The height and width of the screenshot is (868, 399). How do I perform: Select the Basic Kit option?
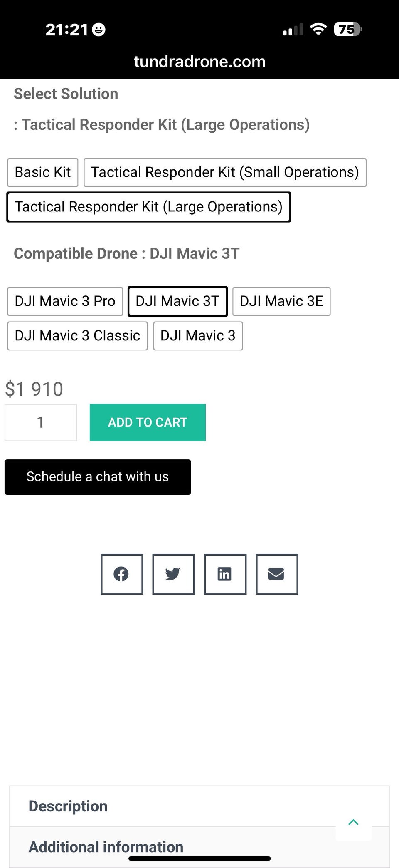pyautogui.click(x=43, y=172)
